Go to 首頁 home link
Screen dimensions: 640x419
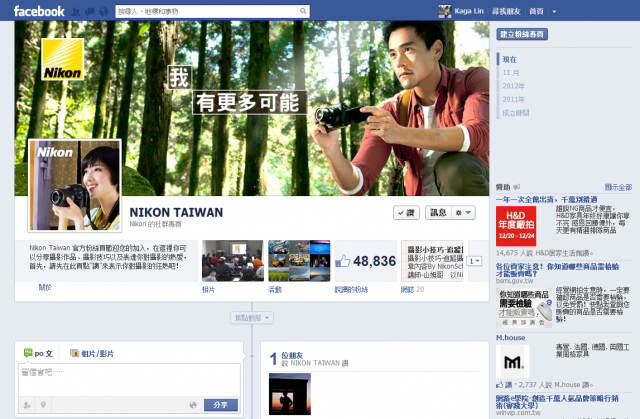pyautogui.click(x=536, y=11)
